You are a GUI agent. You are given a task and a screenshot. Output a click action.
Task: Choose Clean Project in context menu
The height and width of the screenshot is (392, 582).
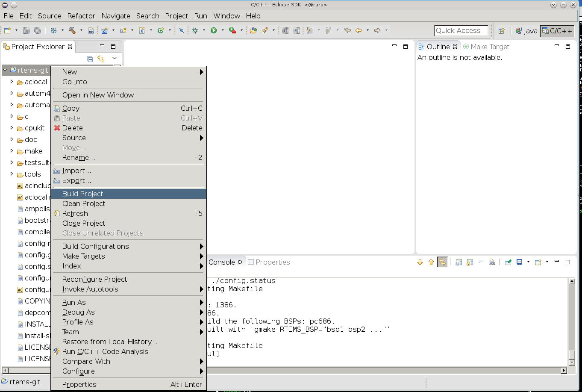84,203
